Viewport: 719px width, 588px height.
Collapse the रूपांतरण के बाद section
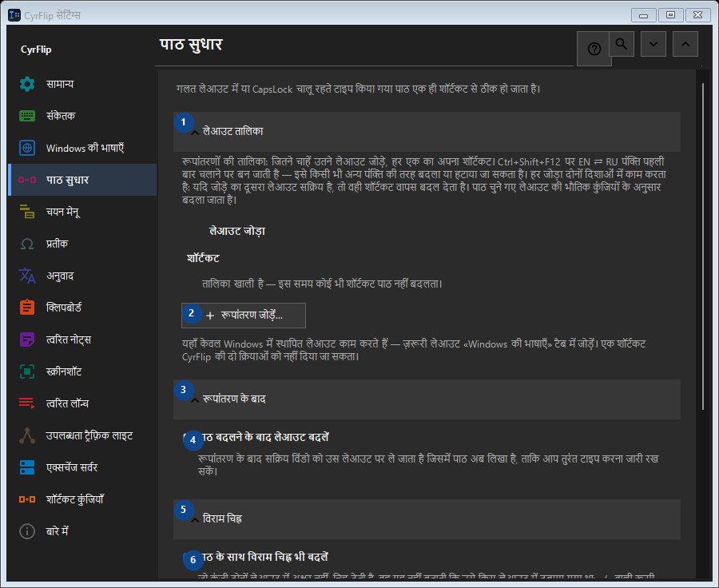tap(427, 399)
